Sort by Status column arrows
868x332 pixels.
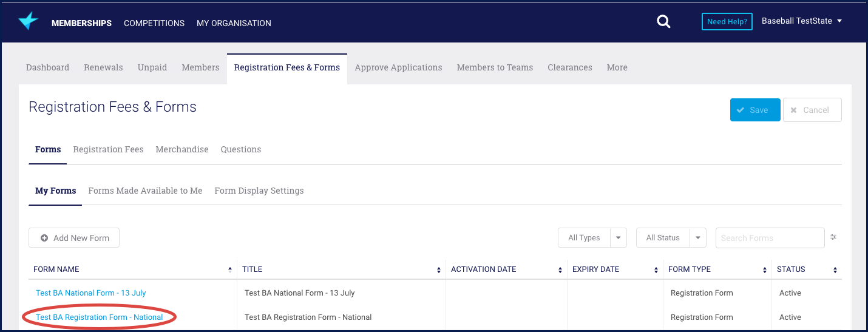(x=835, y=270)
